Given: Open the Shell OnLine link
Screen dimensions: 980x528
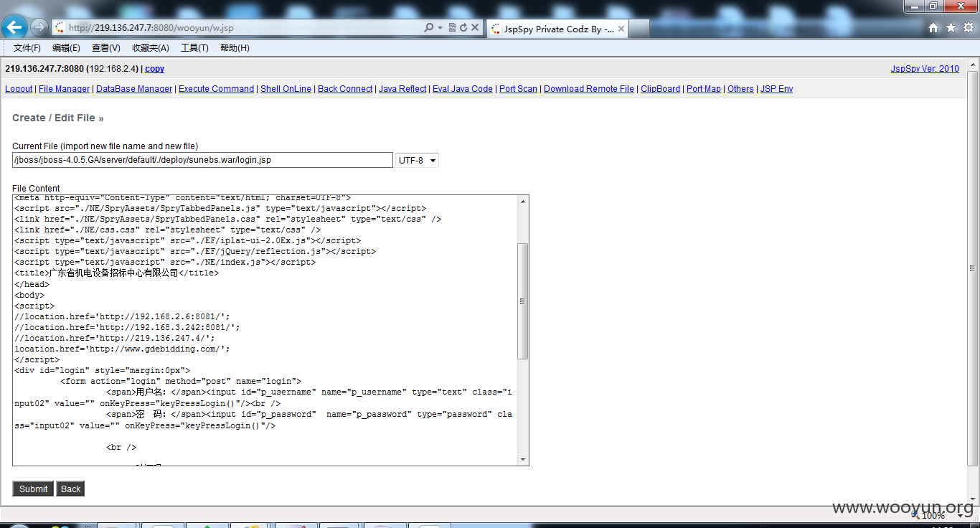Looking at the screenshot, I should click(286, 89).
